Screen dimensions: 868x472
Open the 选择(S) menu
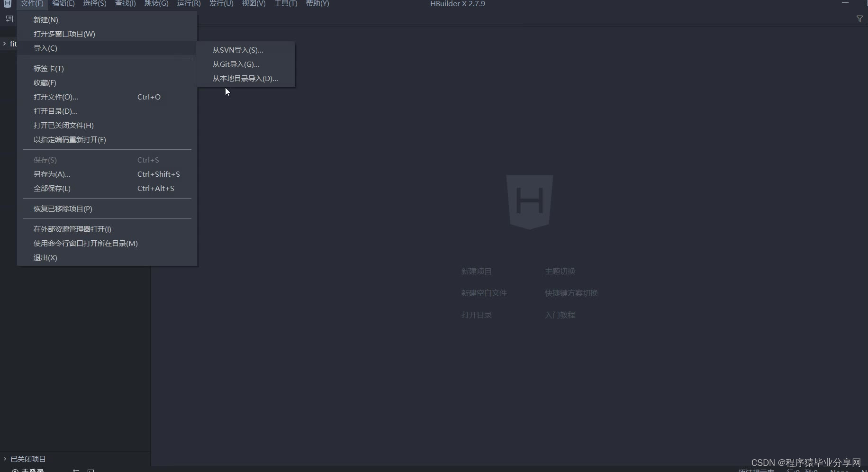tap(95, 3)
